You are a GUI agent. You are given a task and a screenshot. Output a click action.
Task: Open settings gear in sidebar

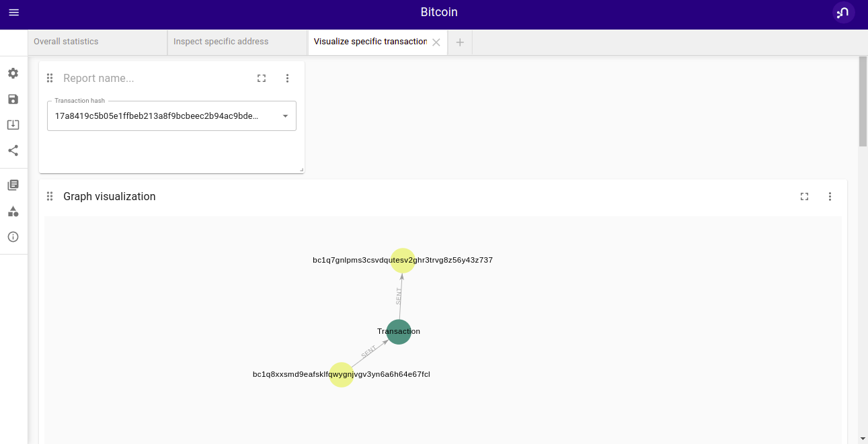(x=13, y=73)
